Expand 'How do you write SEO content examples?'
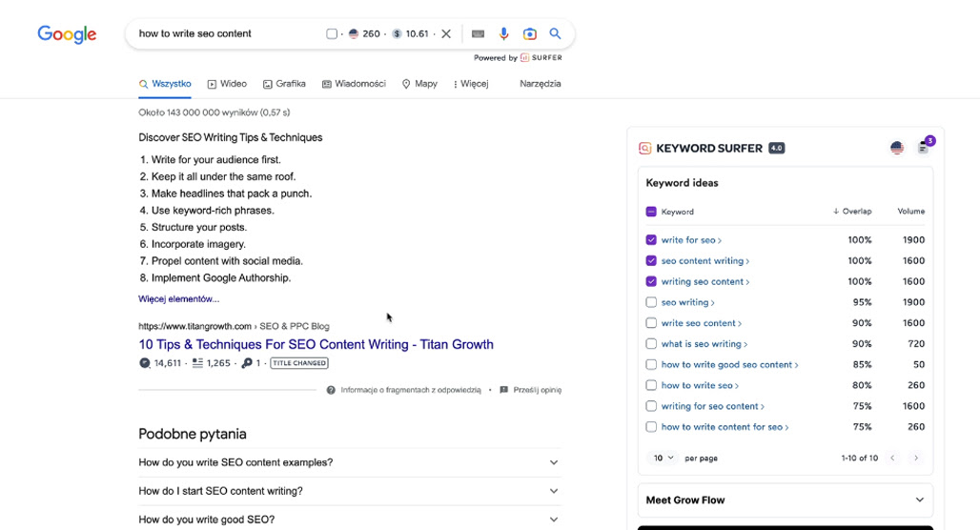The height and width of the screenshot is (530, 980). [x=350, y=462]
